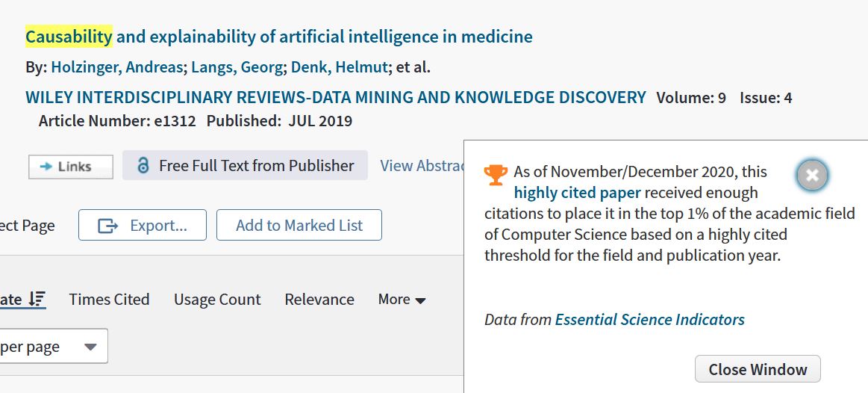Click the Links arrow button
The height and width of the screenshot is (393, 868).
pyautogui.click(x=71, y=167)
